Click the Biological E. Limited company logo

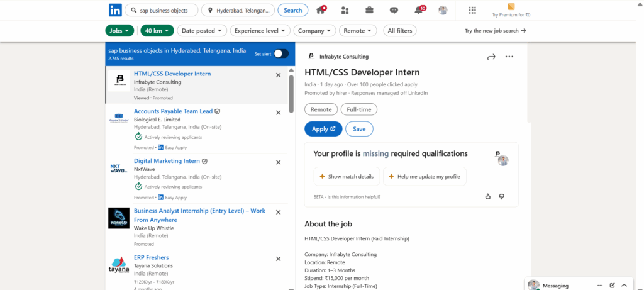[x=119, y=118]
